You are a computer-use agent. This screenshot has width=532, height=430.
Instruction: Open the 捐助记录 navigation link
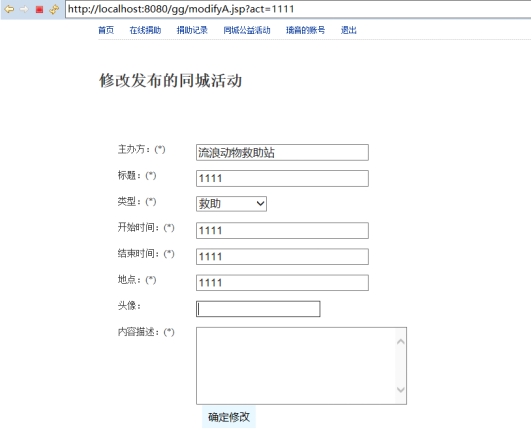pyautogui.click(x=192, y=30)
